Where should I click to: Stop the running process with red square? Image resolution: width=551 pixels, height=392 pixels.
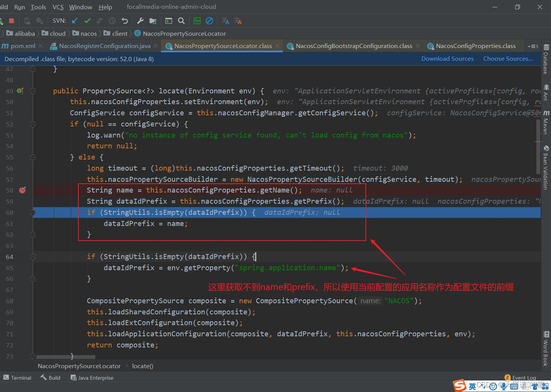12,21
